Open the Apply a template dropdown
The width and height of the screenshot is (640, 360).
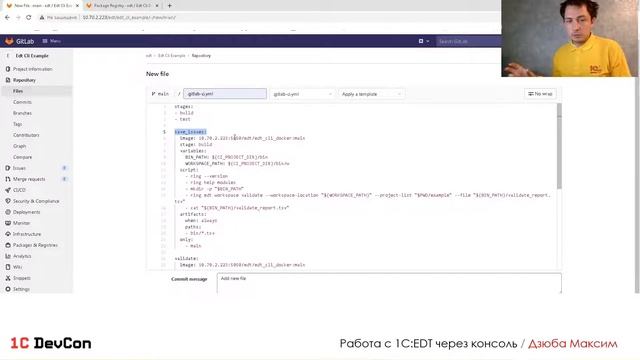pos(371,94)
